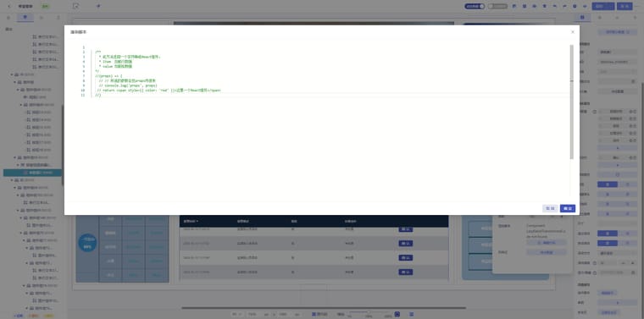The height and width of the screenshot is (319, 644).
Task: Select the highlighted teal item in the outline tree
Action: tap(32, 173)
